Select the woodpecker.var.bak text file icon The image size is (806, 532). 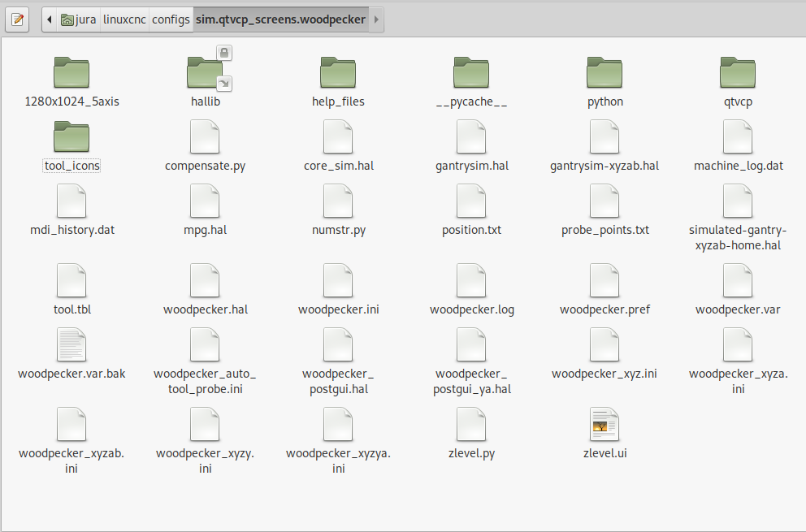pyautogui.click(x=71, y=345)
